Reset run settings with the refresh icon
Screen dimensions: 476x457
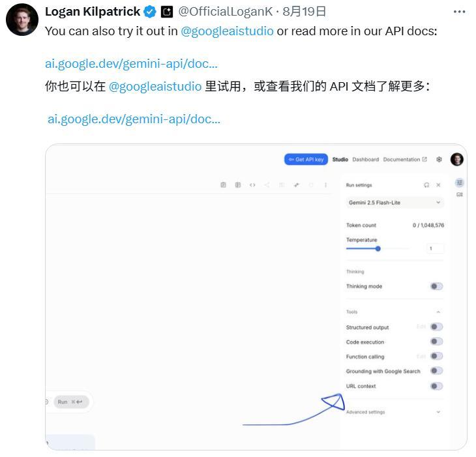pos(426,184)
